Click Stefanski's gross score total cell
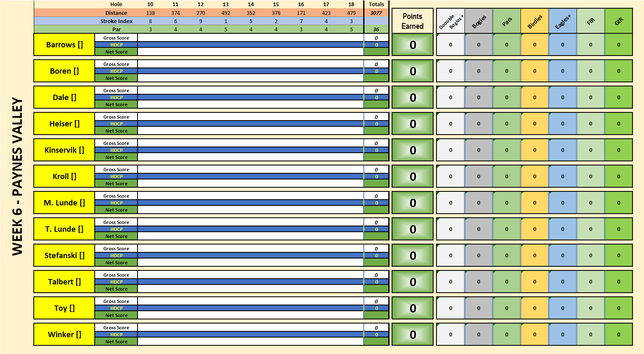The image size is (644, 354). coord(376,249)
